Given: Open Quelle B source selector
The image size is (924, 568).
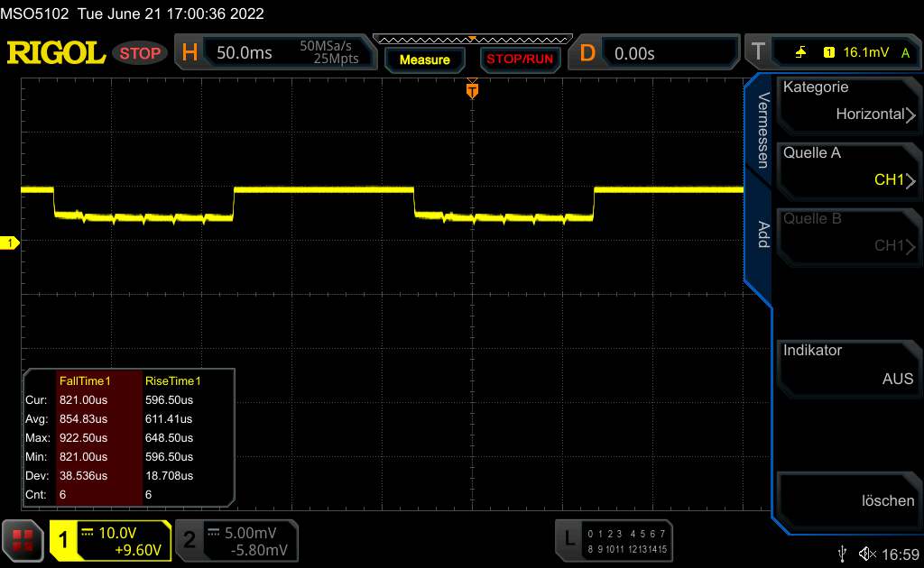Looking at the screenshot, I should pos(848,233).
